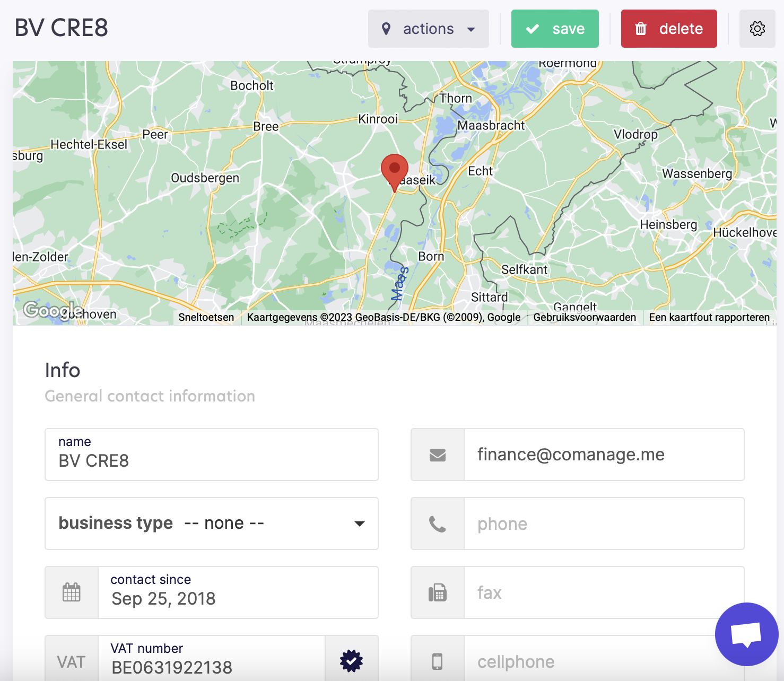
Task: Click Een kaartfout rapporteren link
Action: point(709,317)
